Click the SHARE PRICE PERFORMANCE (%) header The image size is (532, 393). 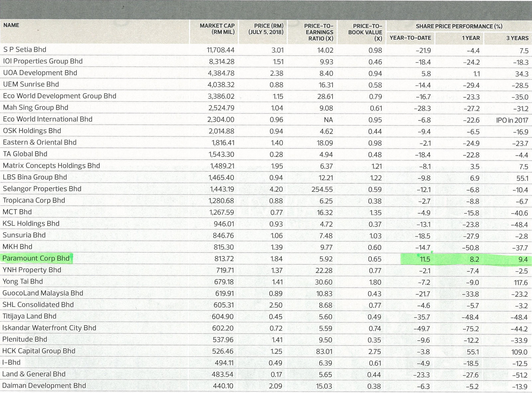tap(459, 26)
